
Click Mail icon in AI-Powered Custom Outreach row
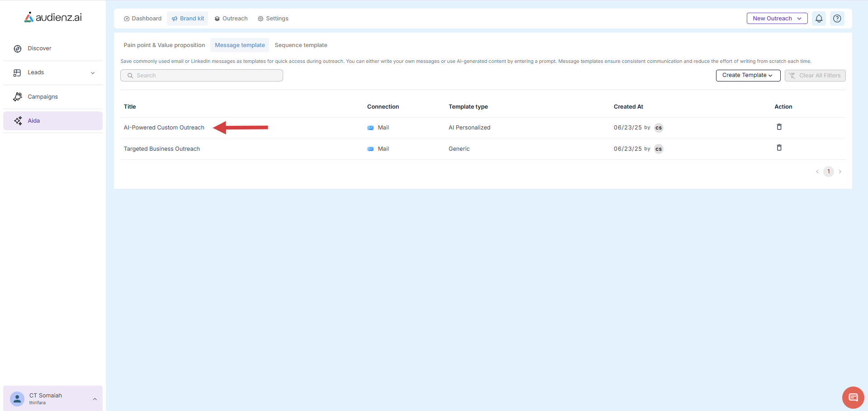370,128
